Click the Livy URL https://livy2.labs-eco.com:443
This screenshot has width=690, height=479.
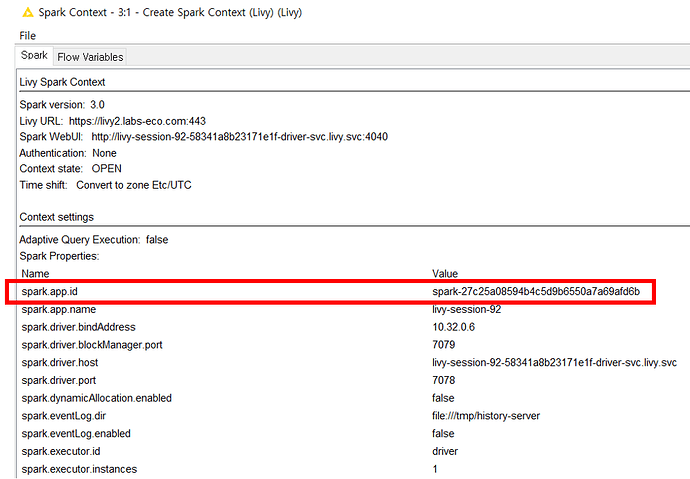click(x=137, y=121)
